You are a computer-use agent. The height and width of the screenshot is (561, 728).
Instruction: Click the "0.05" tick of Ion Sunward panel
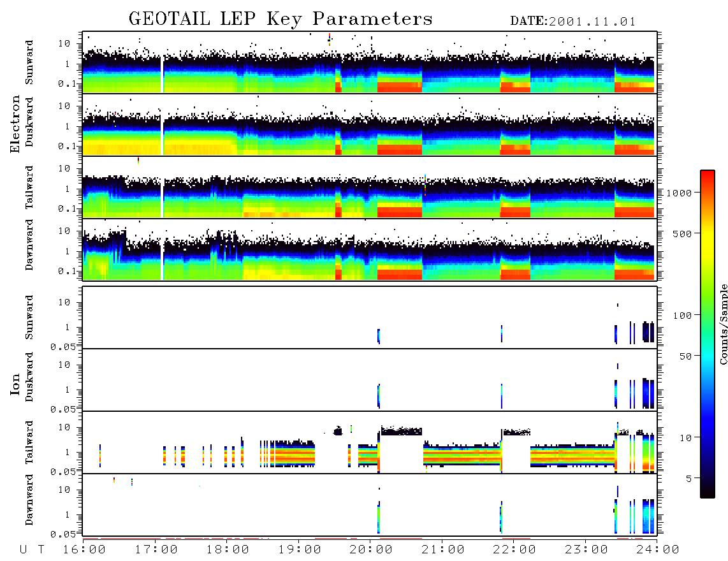pos(63,346)
